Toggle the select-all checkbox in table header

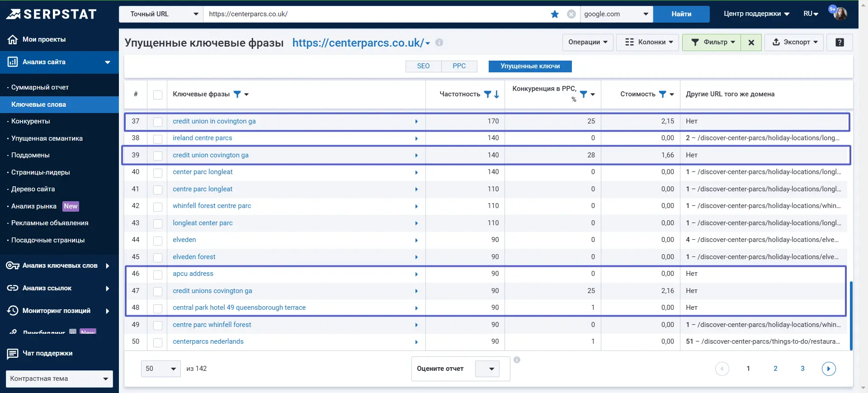click(x=158, y=95)
